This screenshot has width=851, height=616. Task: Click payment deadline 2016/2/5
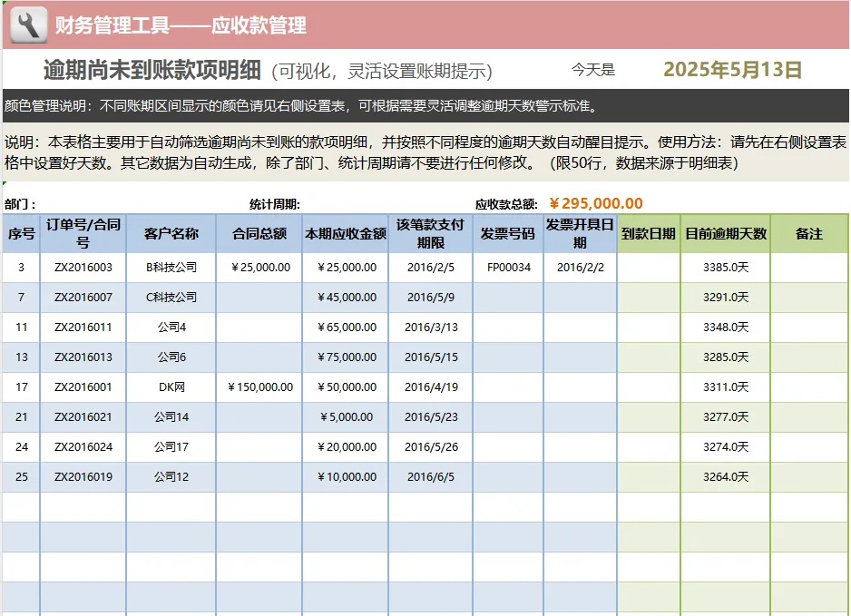click(431, 268)
